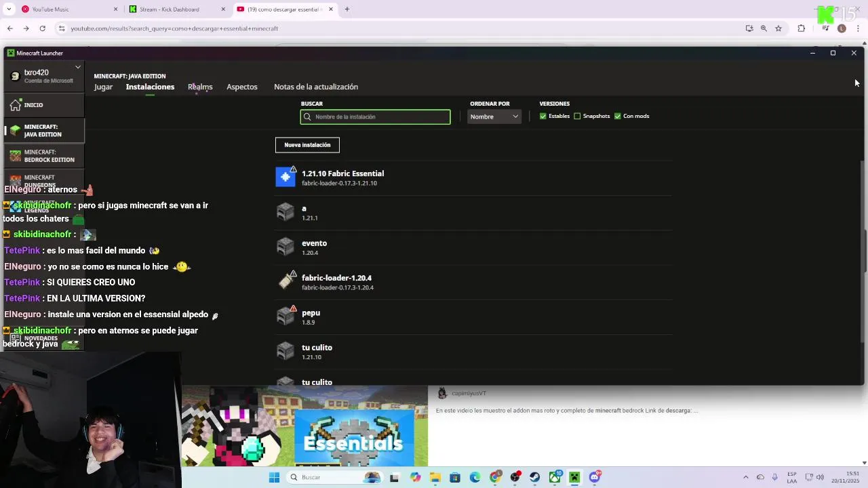Image resolution: width=868 pixels, height=488 pixels.
Task: Open Chrome tab search dropdown arrow
Action: (x=10, y=9)
